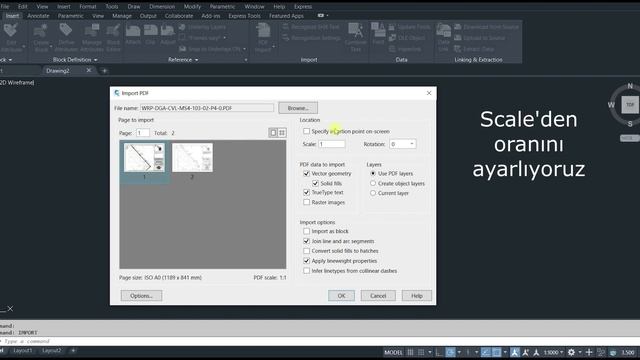Click OK in Import PDF dialog
Viewport: 640px width, 360px height.
[x=341, y=296]
